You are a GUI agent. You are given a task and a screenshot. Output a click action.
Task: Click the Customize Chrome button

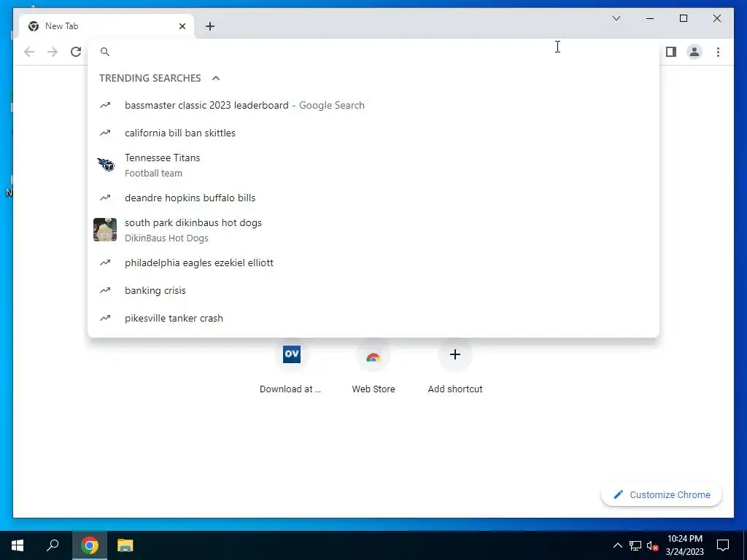tap(662, 495)
